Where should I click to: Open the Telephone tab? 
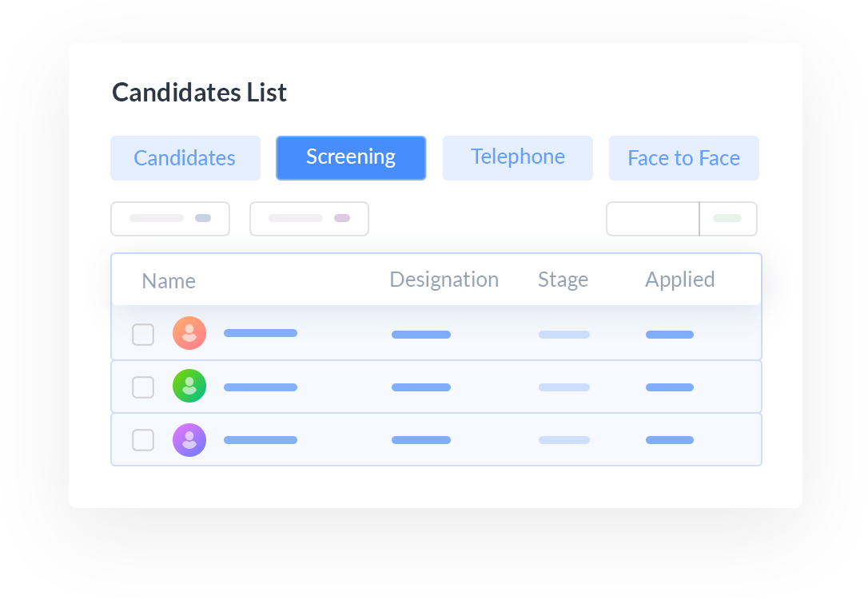(x=517, y=158)
